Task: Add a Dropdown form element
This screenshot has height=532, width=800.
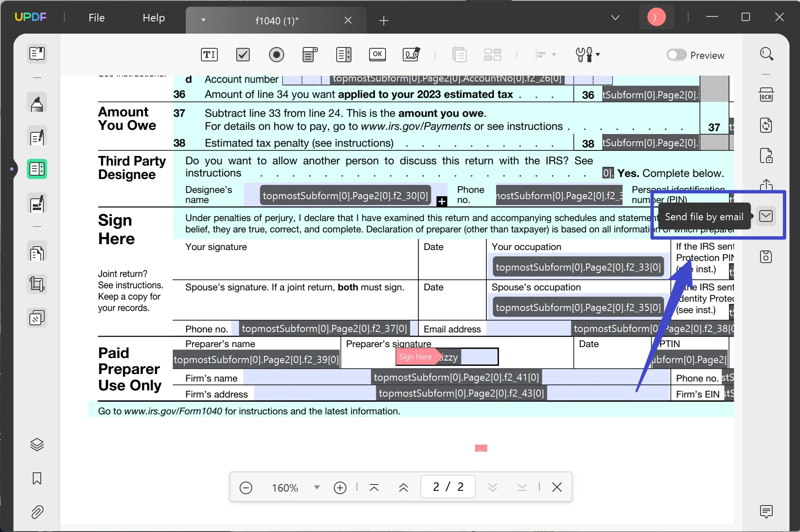Action: click(310, 55)
